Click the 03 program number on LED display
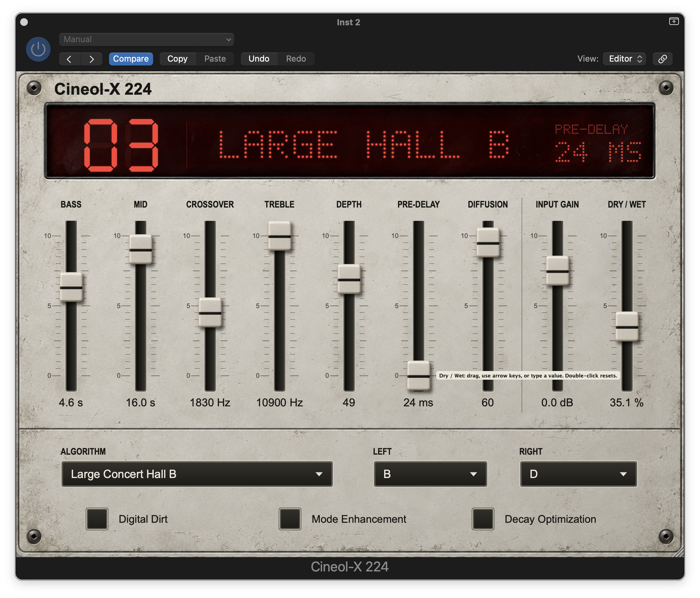The width and height of the screenshot is (700, 598). [121, 145]
